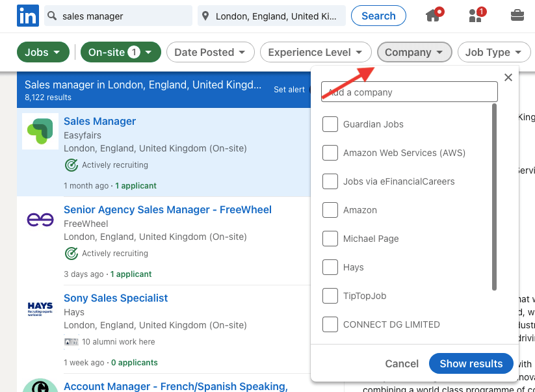Viewport: 535px width, 392px height.
Task: Open Senior Agency Sales Manager - FreeWheel job
Action: (x=168, y=210)
